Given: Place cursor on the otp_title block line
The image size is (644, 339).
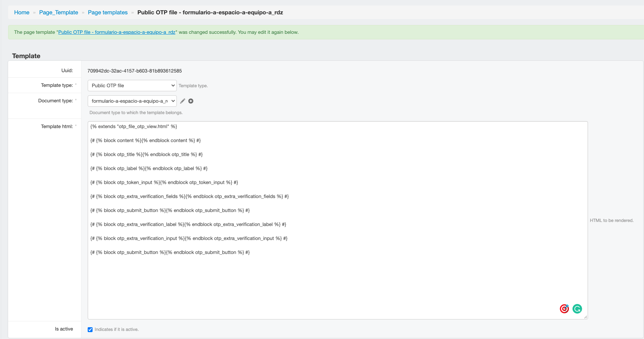Looking at the screenshot, I should [x=146, y=155].
